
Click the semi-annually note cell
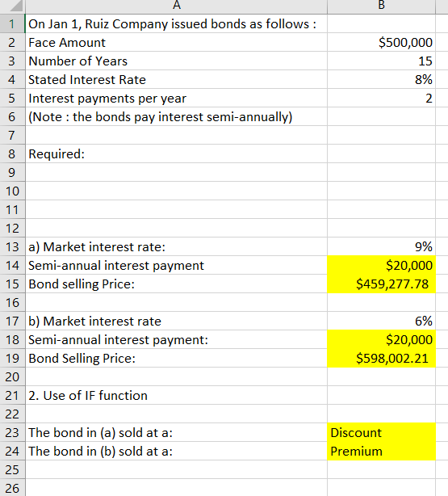(x=176, y=116)
